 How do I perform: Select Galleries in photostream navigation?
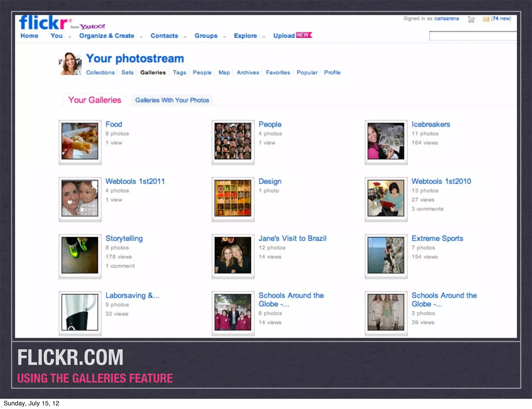[x=153, y=72]
